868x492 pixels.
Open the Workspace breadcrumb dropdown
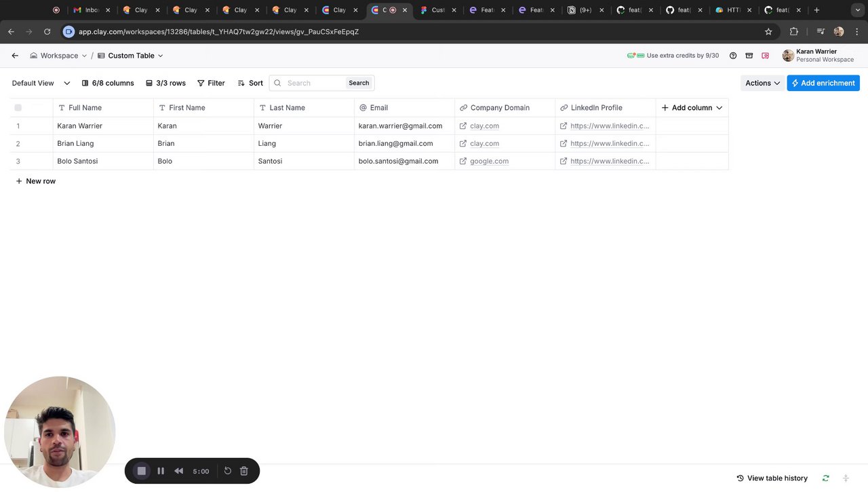pos(58,56)
